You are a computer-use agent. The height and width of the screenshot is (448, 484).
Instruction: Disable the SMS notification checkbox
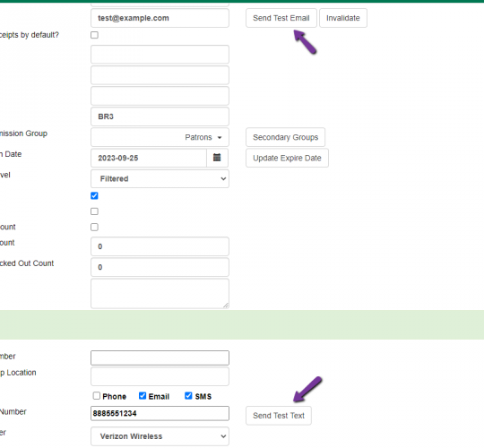[x=188, y=395]
